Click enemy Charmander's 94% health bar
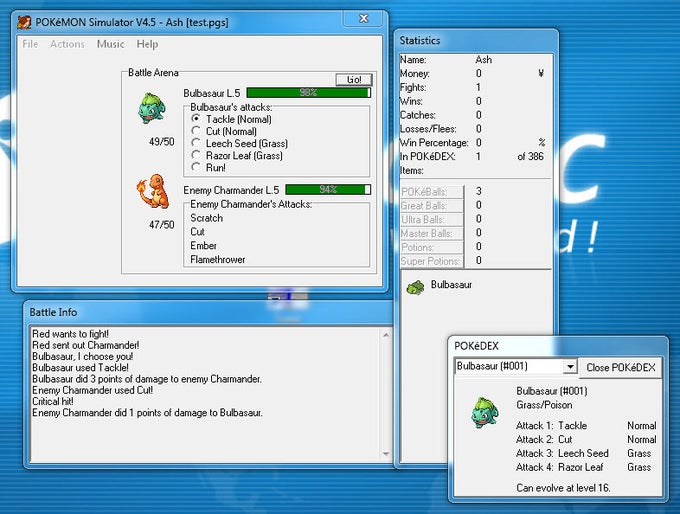This screenshot has width=680, height=514. coord(328,190)
